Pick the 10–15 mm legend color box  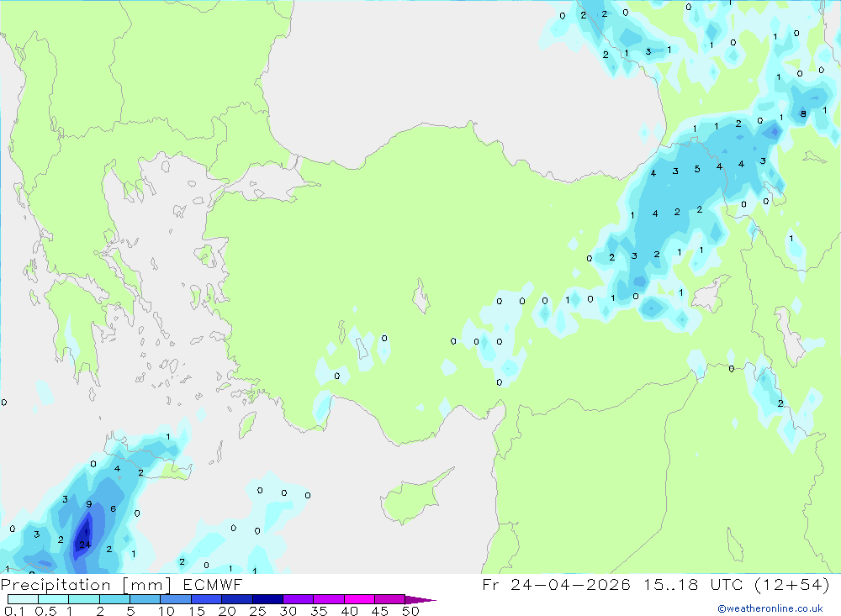(x=176, y=599)
